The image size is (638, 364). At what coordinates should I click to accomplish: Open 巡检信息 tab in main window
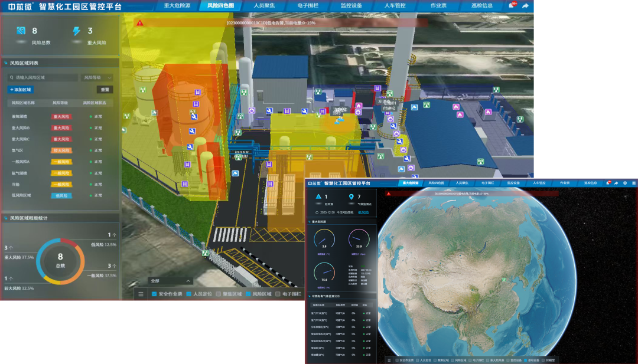point(482,6)
